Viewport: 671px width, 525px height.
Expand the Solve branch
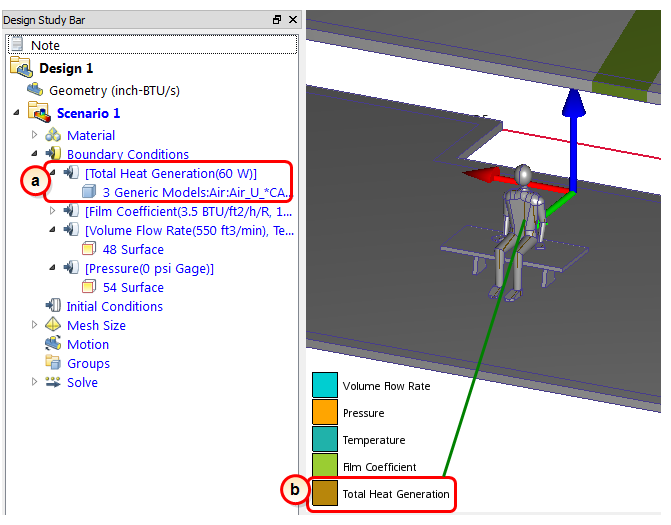click(34, 381)
